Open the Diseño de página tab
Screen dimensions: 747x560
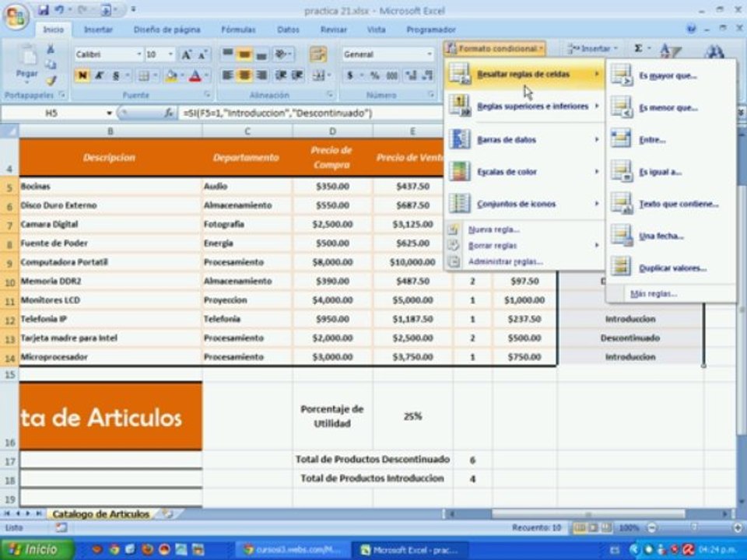[x=167, y=30]
